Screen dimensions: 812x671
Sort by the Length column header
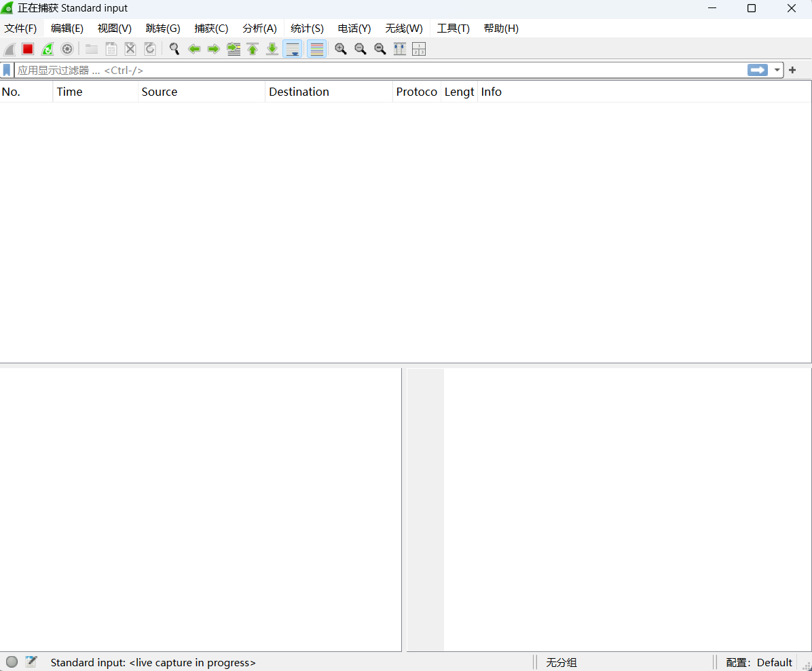coord(459,92)
